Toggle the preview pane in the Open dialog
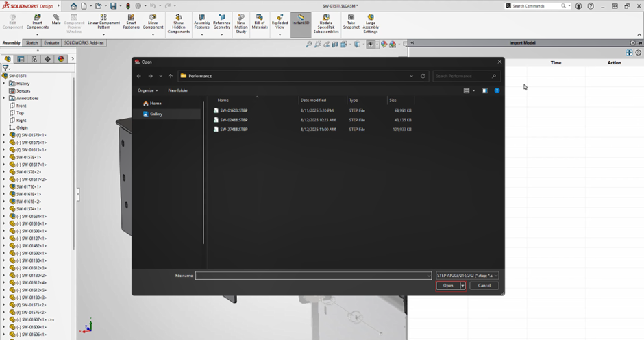This screenshot has height=340, width=644. click(485, 90)
